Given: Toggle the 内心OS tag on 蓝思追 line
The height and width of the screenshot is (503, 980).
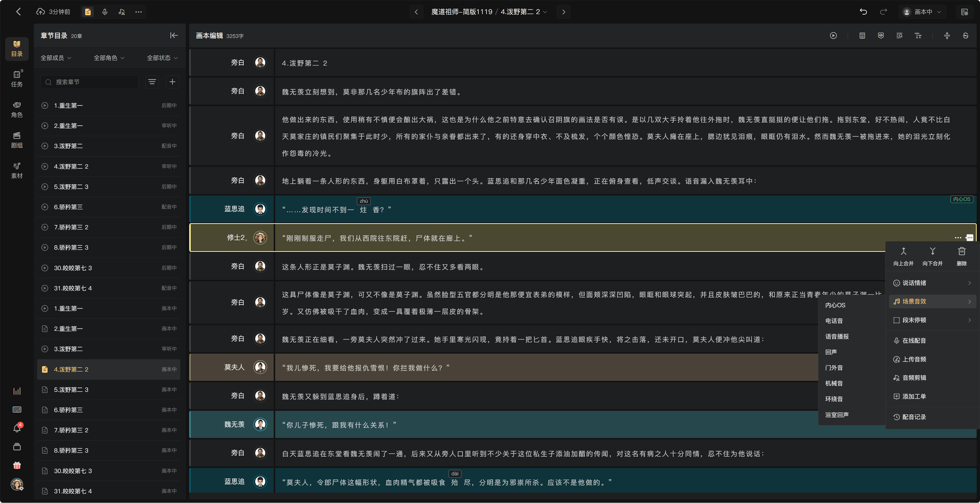Looking at the screenshot, I should tap(961, 199).
